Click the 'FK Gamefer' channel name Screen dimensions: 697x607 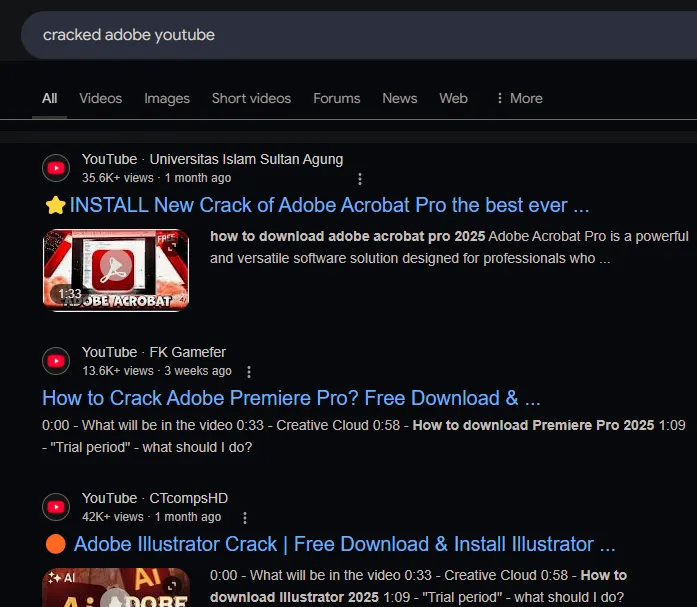point(188,352)
